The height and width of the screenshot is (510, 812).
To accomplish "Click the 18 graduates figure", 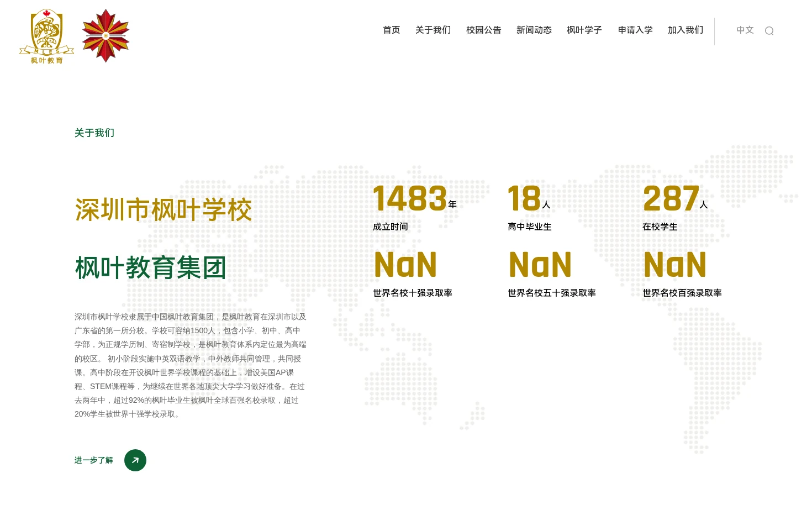I will point(524,198).
